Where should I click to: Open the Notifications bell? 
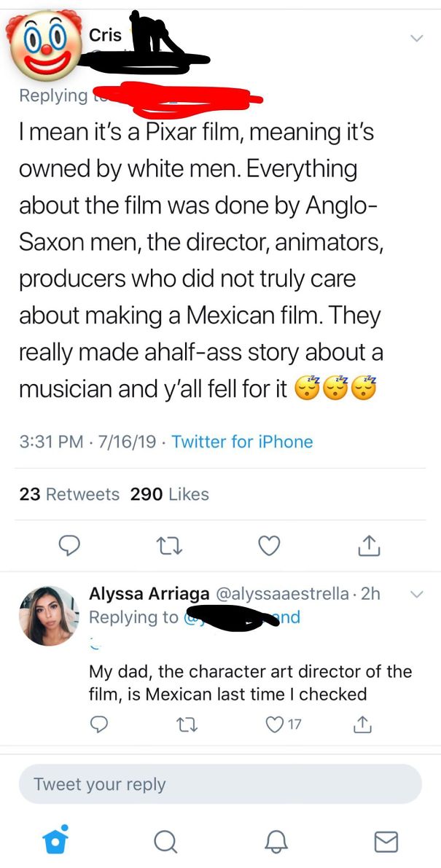(x=276, y=840)
